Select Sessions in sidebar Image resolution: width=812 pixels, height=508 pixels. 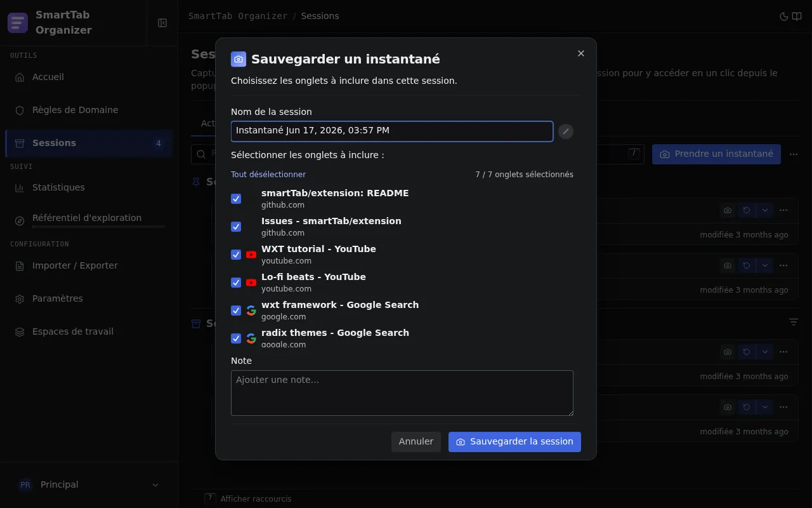pos(89,143)
